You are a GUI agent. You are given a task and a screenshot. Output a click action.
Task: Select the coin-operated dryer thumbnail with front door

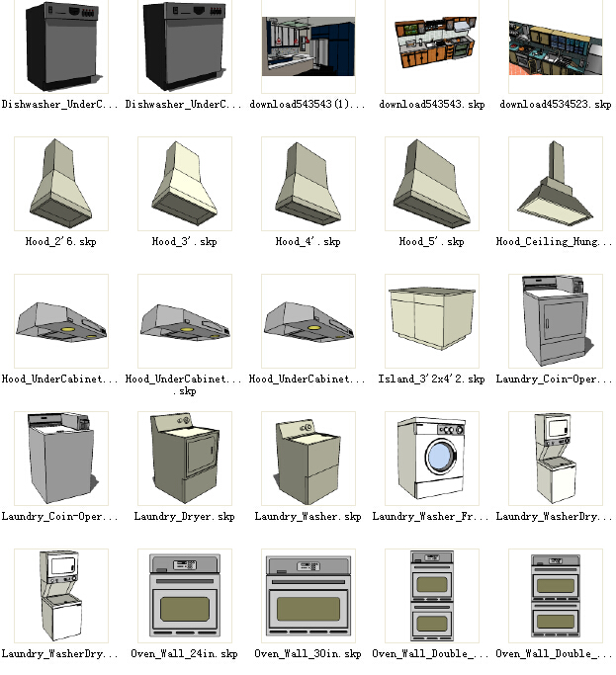pyautogui.click(x=556, y=321)
